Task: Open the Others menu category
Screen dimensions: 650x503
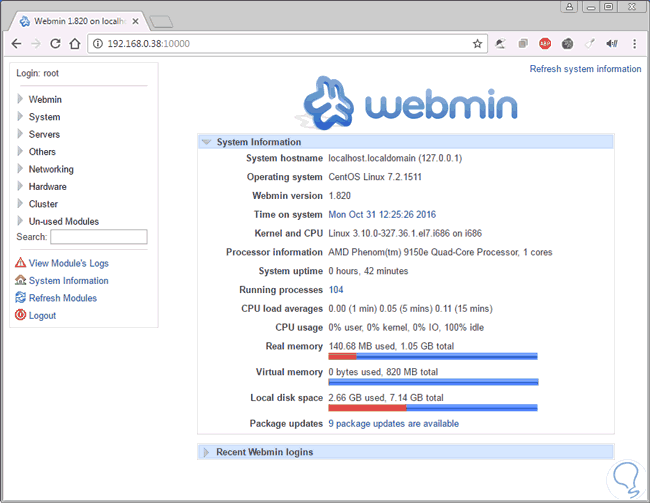Action: (x=42, y=152)
